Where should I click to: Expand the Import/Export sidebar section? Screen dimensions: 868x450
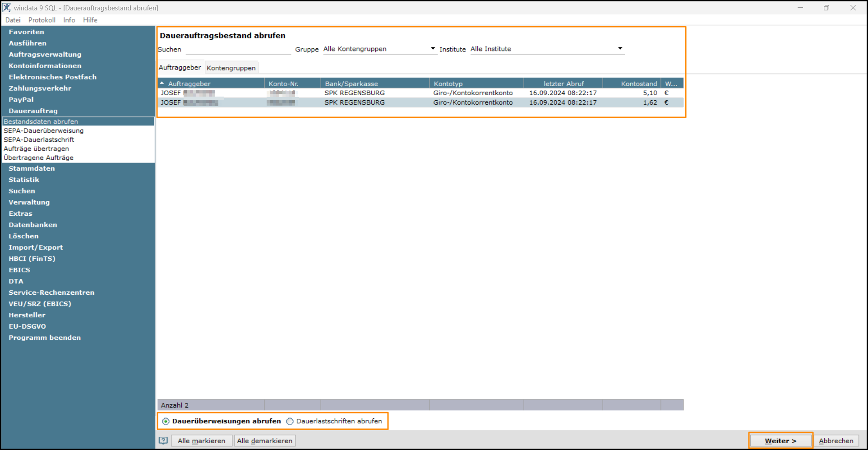pyautogui.click(x=36, y=247)
